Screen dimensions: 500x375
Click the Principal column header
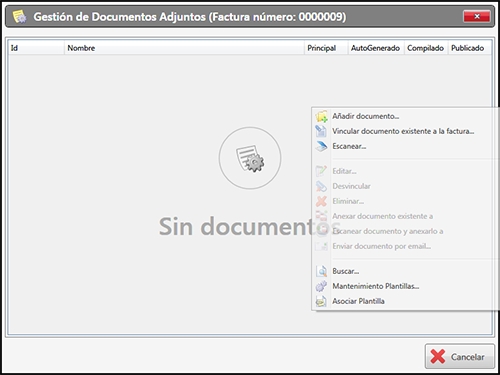[326, 48]
